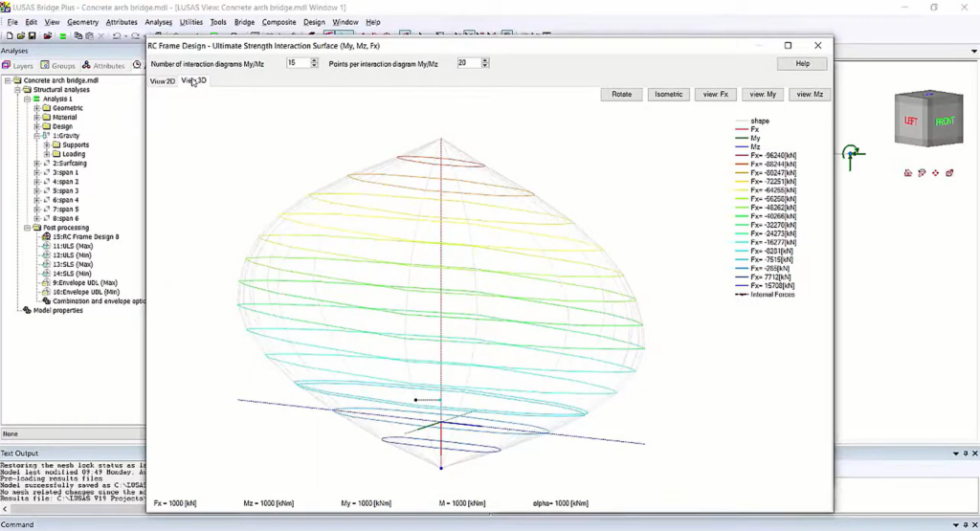Switch to the View 2D tab
This screenshot has height=531, width=980.
pyautogui.click(x=162, y=81)
